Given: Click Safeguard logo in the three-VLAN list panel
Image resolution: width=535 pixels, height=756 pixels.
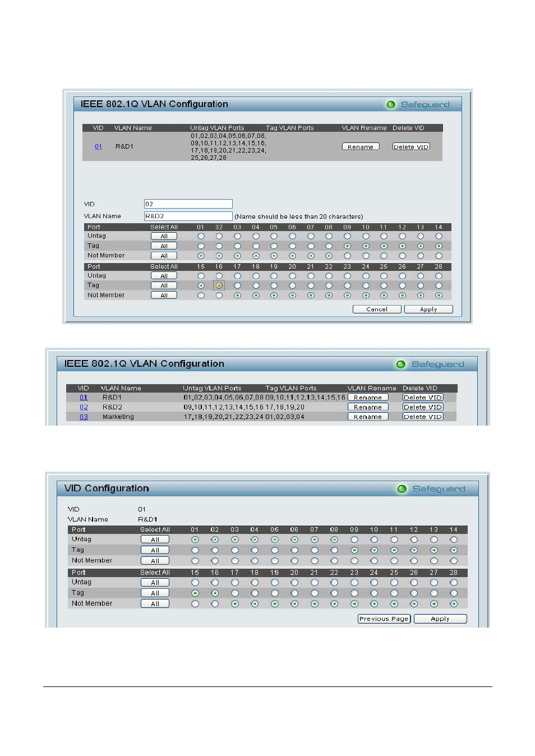Looking at the screenshot, I should point(430,364).
